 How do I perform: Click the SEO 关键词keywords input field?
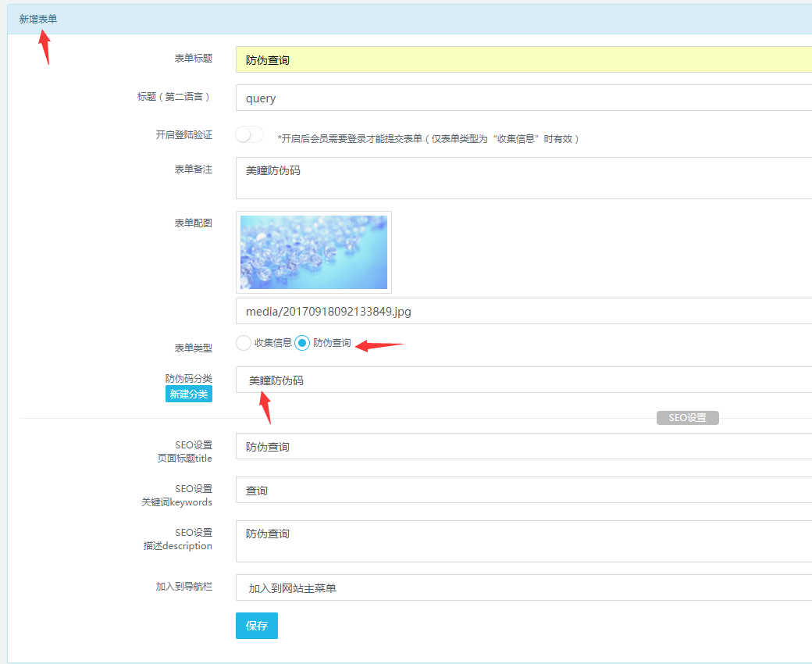(x=523, y=491)
